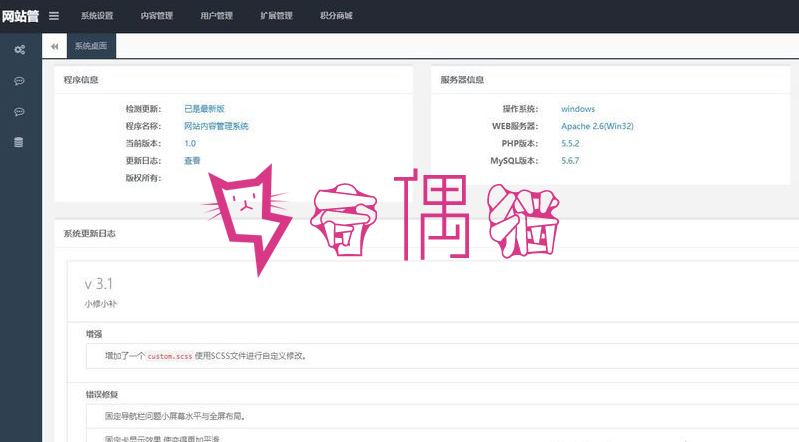Click the 程序信息 panel heading
Screen dimensions: 799x442
coord(81,80)
